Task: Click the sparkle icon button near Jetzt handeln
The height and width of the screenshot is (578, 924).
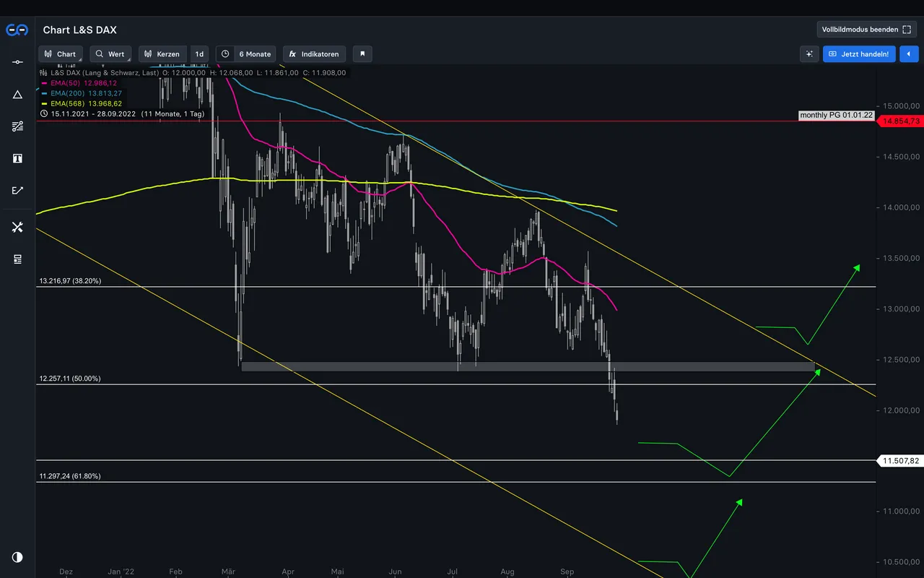Action: [809, 54]
